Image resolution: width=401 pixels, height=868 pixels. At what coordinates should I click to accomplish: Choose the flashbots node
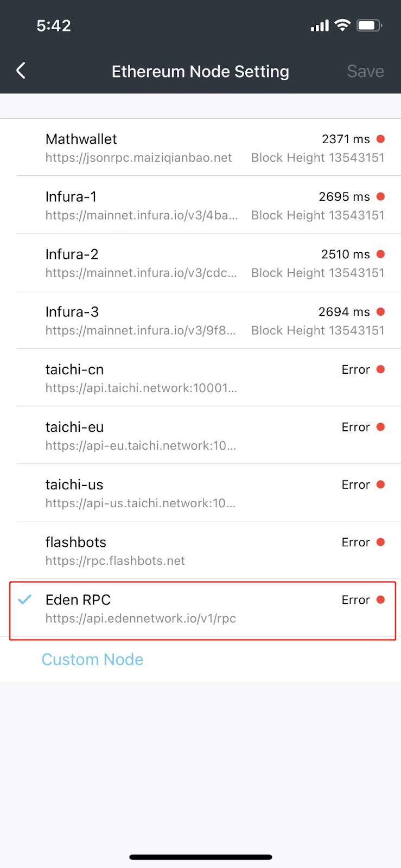click(x=76, y=542)
